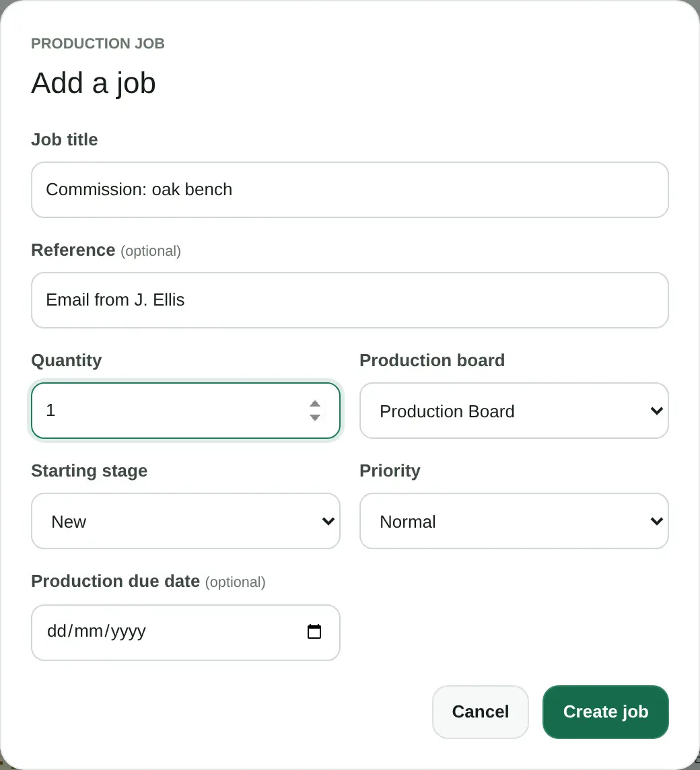Click the Production due date label
Viewport: 700px width, 770px height.
[116, 581]
